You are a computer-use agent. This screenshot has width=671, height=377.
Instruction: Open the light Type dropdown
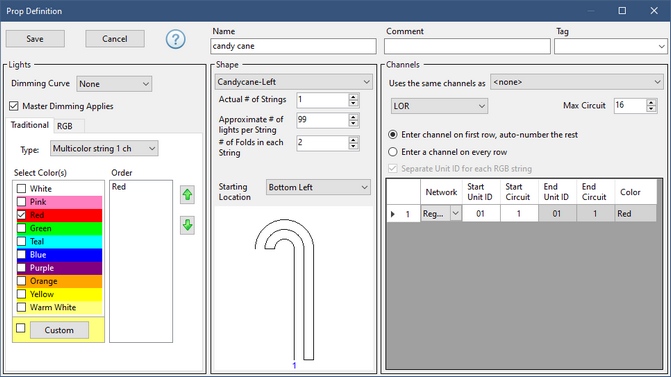(x=104, y=148)
